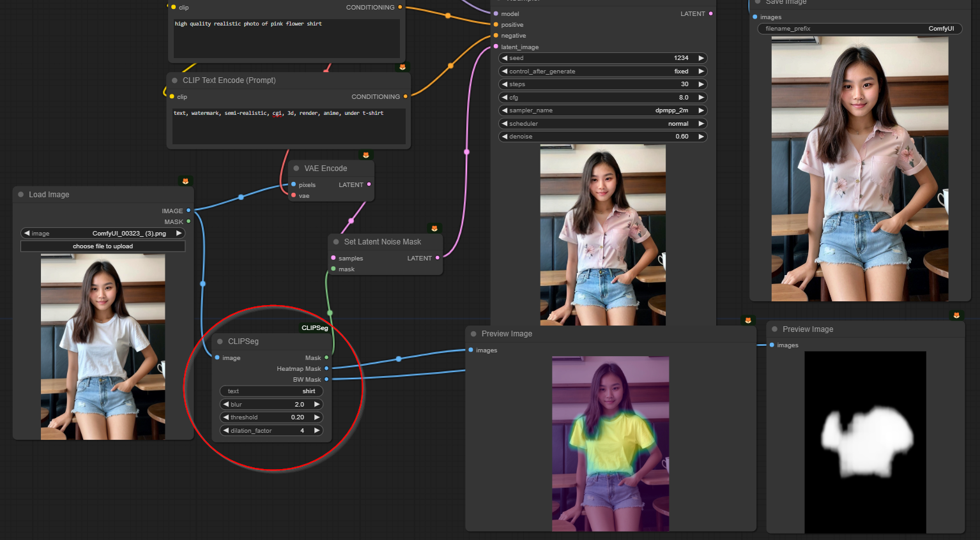Collapse the Load Image node with its title dot

coord(20,194)
